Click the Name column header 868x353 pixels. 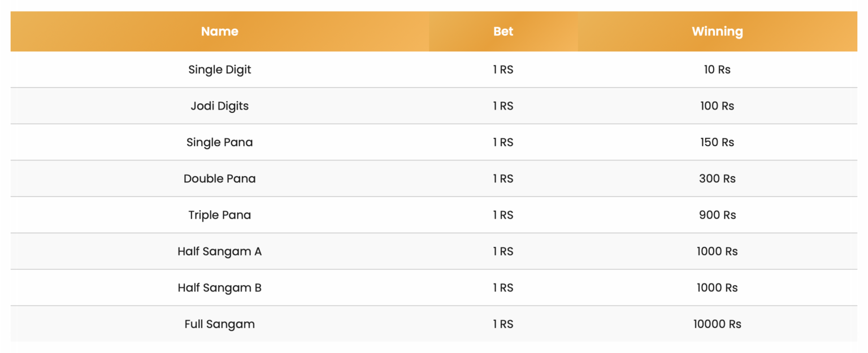[219, 32]
